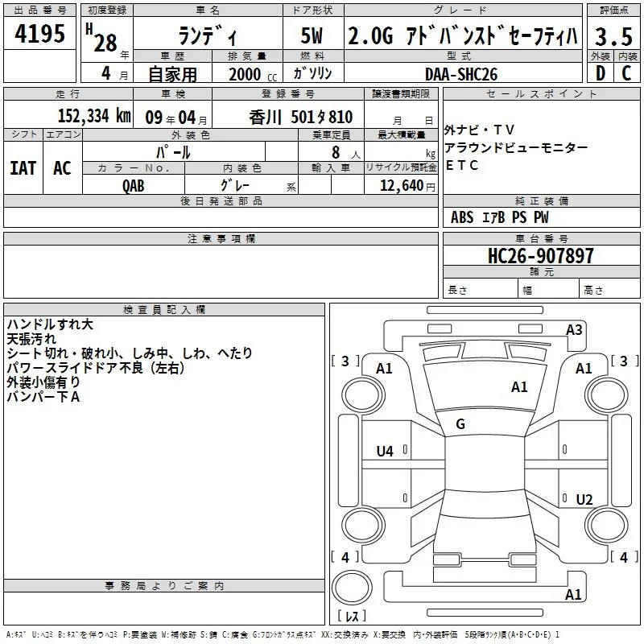The height and width of the screenshot is (644, 644).
Task: Click the color number QAB cell
Action: point(134,185)
